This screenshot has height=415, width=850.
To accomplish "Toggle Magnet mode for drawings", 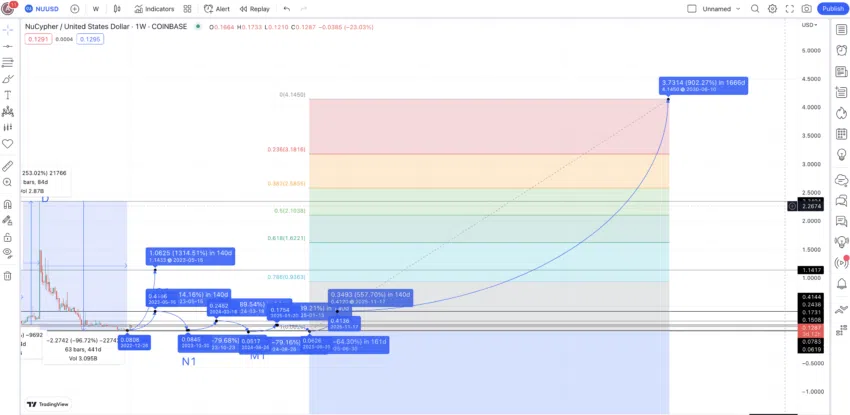I will (8, 205).
